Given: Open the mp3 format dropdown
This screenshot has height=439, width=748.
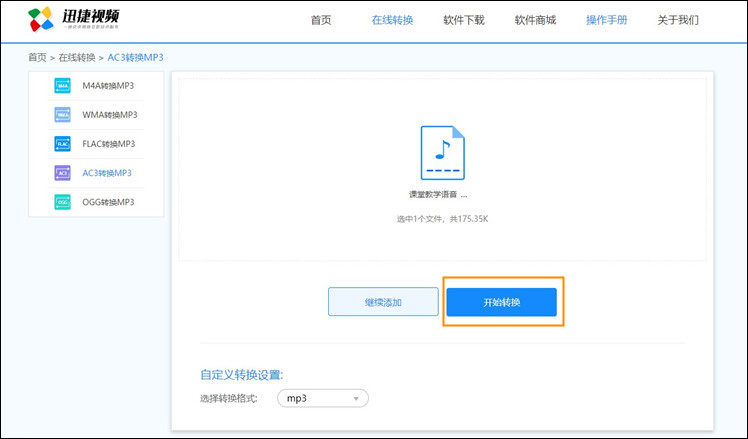Looking at the screenshot, I should tap(323, 398).
